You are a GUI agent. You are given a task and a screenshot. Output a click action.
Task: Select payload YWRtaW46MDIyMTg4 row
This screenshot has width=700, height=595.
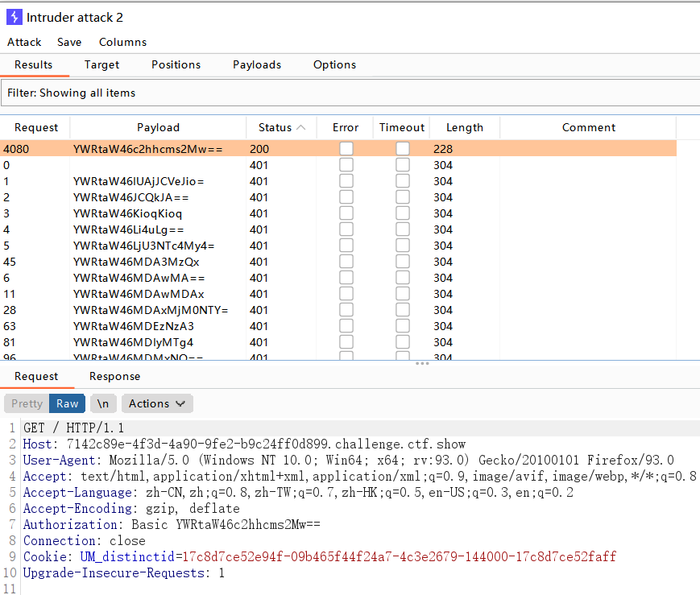[x=338, y=342]
